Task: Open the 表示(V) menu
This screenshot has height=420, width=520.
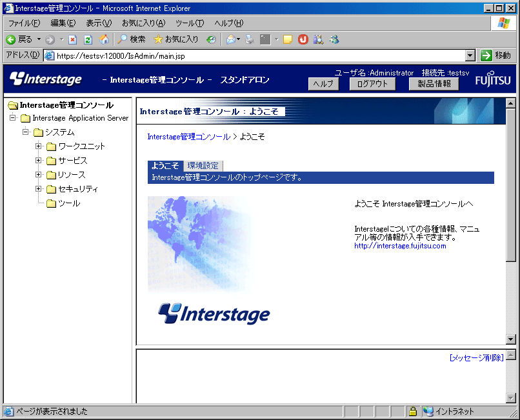Action: click(99, 23)
